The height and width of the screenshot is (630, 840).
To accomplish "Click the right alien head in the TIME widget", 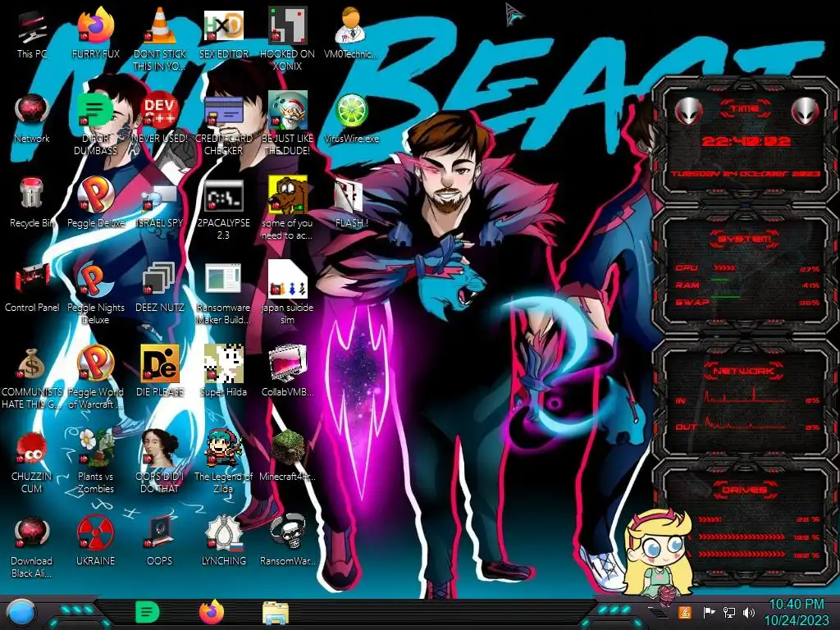I will point(806,111).
